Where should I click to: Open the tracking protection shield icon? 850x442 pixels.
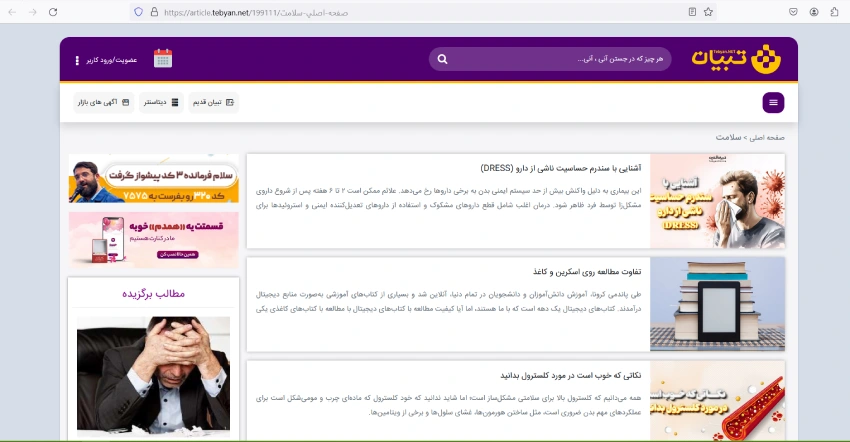pyautogui.click(x=138, y=12)
